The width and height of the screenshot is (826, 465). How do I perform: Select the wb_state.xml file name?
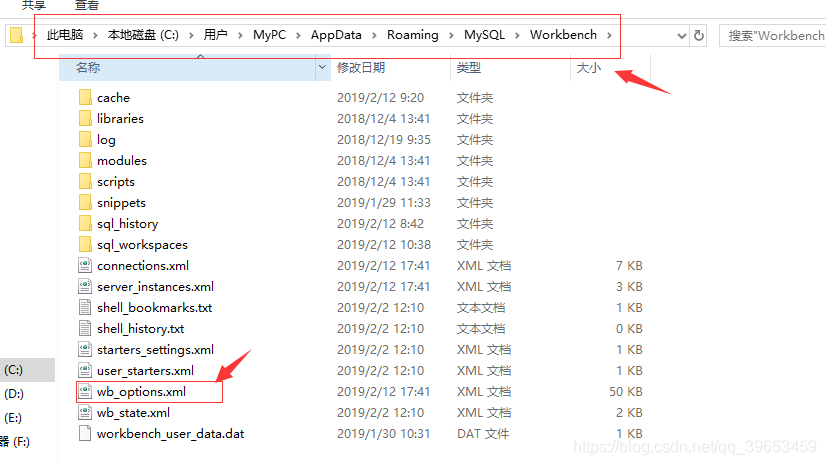(133, 413)
